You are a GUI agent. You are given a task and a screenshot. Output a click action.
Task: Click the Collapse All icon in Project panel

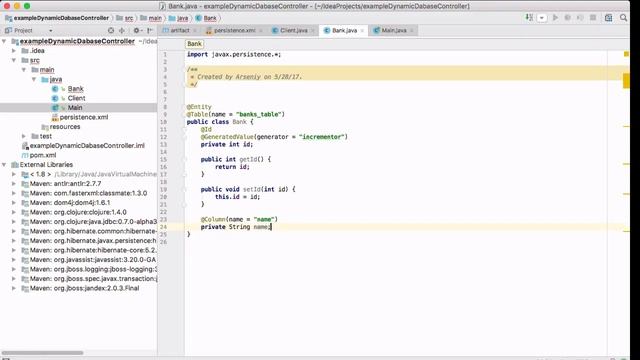pyautogui.click(x=122, y=30)
